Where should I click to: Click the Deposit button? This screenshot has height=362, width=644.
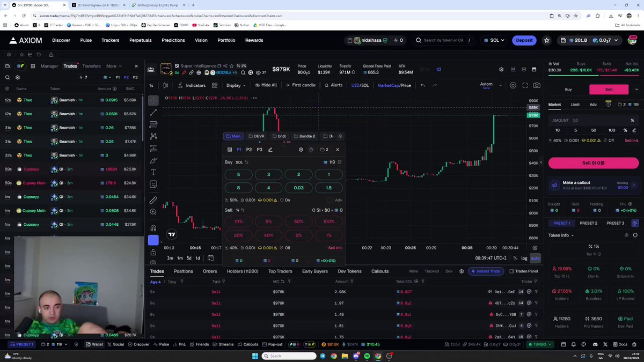coord(524,40)
